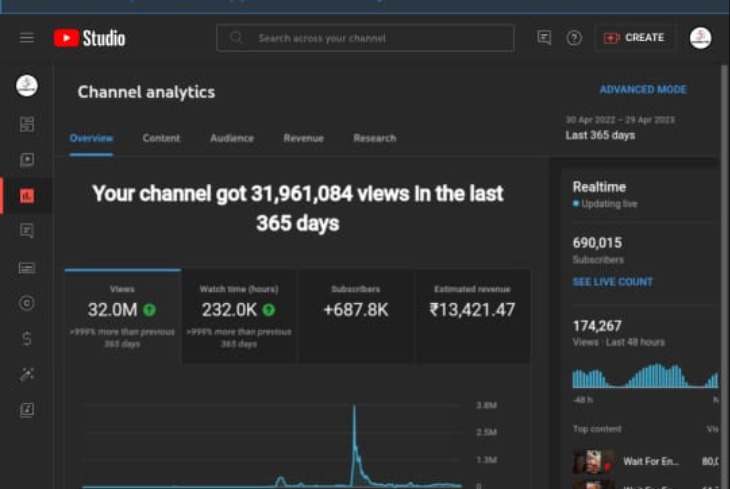
Task: Click the YouTube Studio logo
Action: [x=89, y=38]
